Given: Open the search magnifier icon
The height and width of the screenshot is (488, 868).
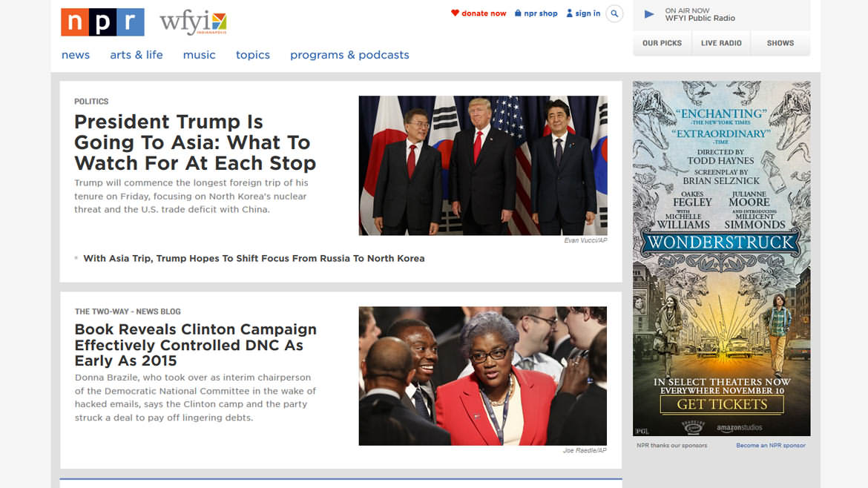Looking at the screenshot, I should click(614, 13).
